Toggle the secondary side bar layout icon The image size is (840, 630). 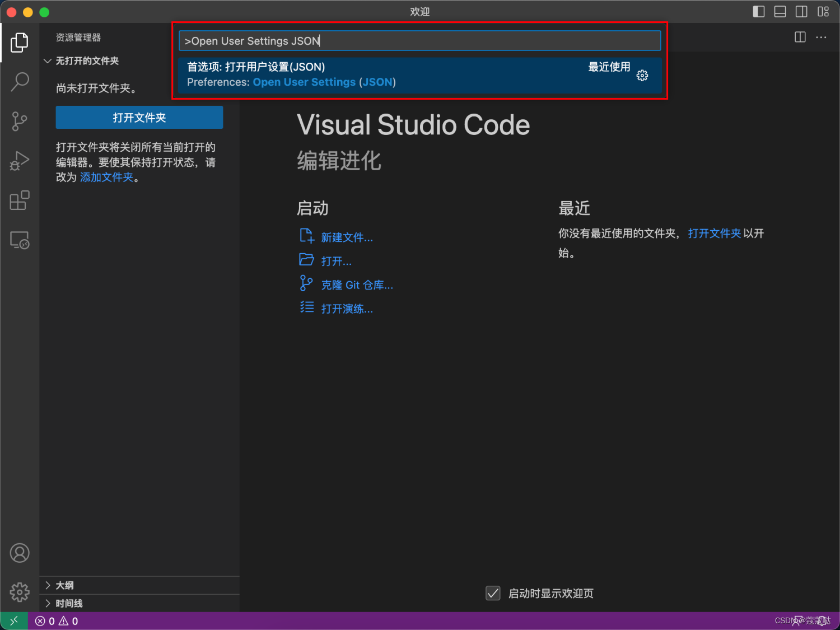(801, 12)
